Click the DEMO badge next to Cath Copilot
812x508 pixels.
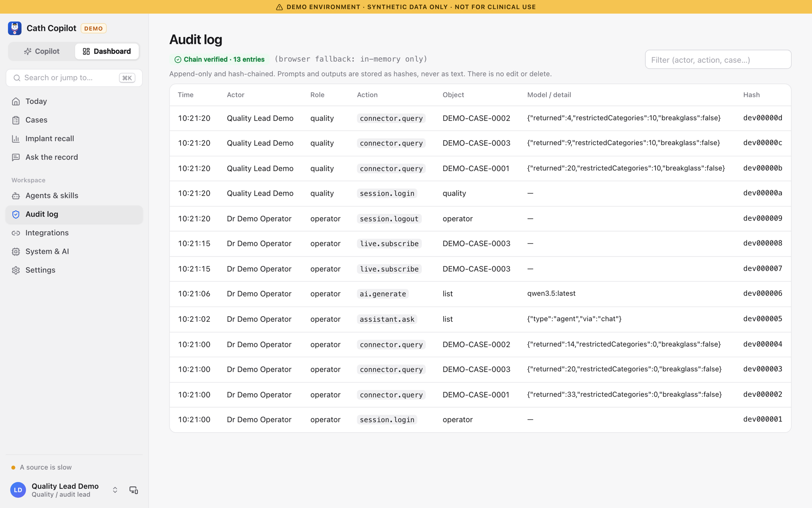93,28
